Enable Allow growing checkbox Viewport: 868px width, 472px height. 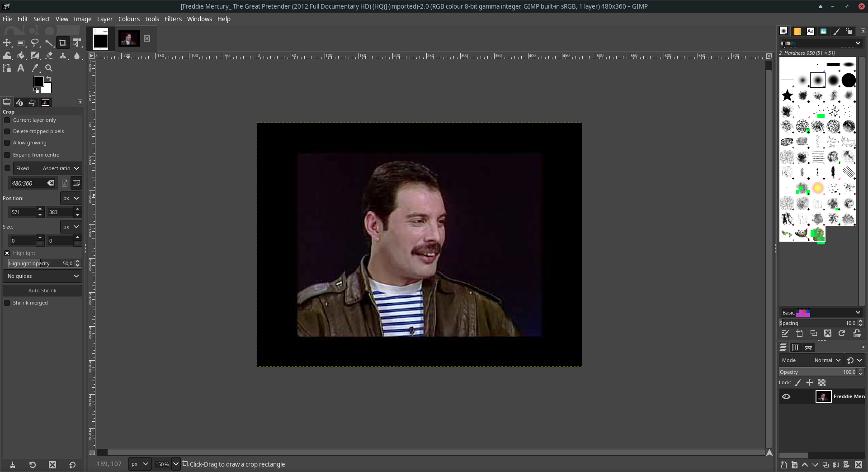[7, 143]
